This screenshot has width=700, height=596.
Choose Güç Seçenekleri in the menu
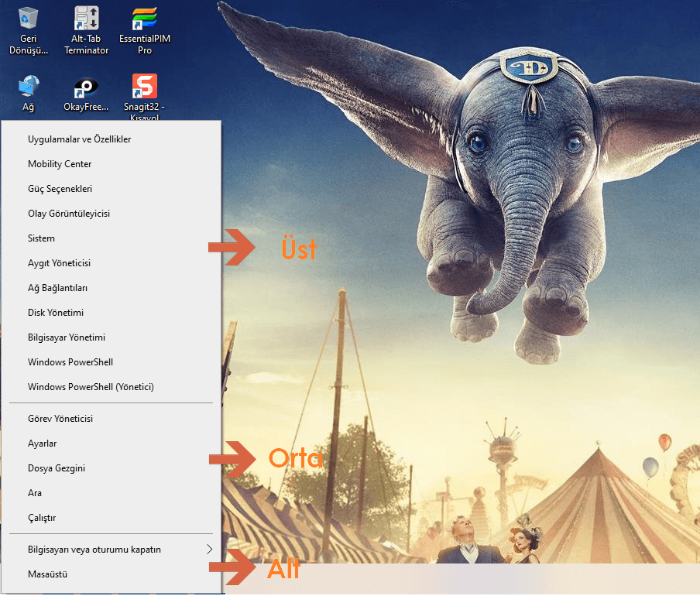point(112,189)
